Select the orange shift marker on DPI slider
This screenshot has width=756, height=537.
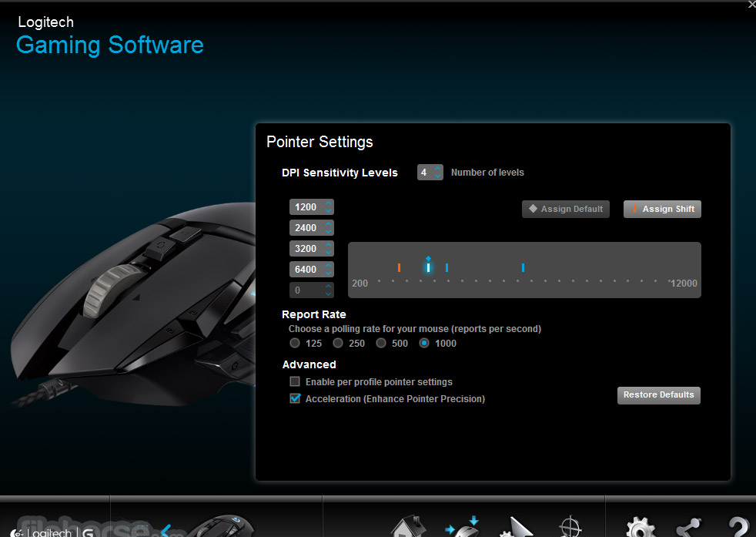[x=400, y=267]
